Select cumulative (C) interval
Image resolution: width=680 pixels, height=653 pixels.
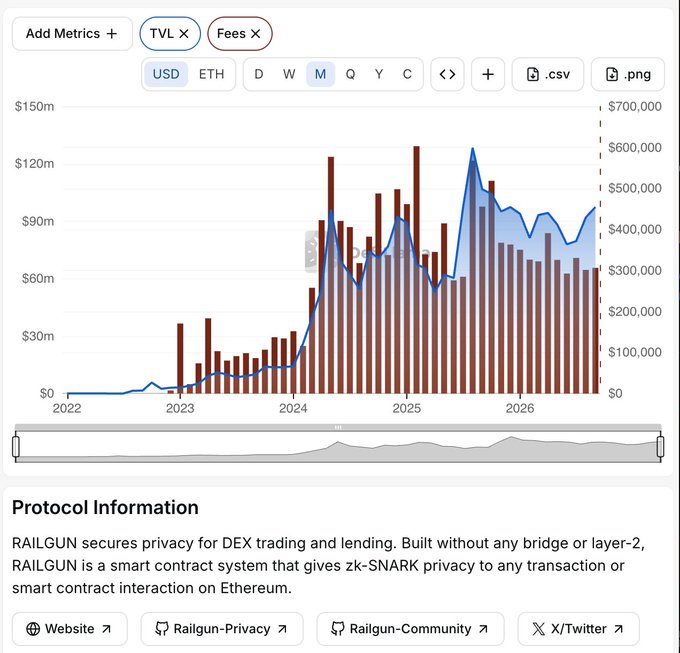pyautogui.click(x=407, y=74)
